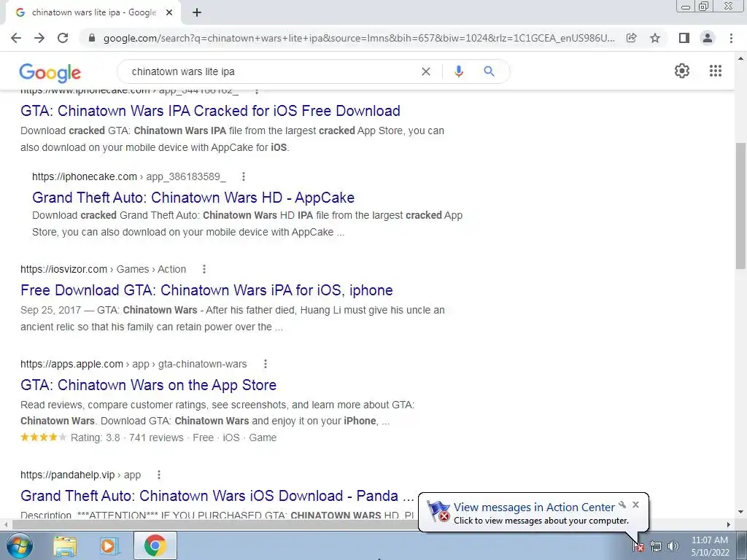747x560 pixels.
Task: Open notification options via wrench icon
Action: click(x=622, y=505)
